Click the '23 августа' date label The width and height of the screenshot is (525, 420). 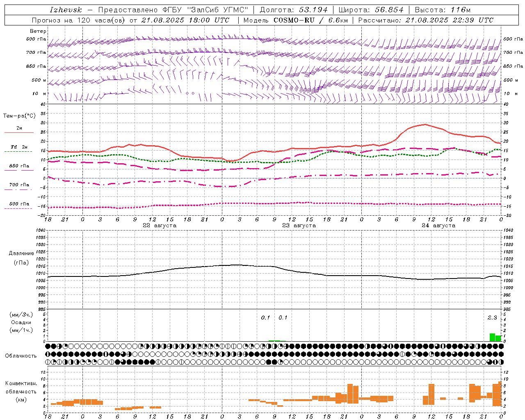(x=299, y=226)
